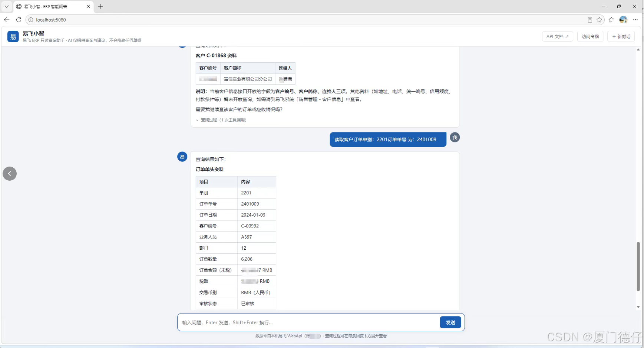Click the page vertical scrollbar thumb
This screenshot has height=348, width=644.
pos(638,266)
